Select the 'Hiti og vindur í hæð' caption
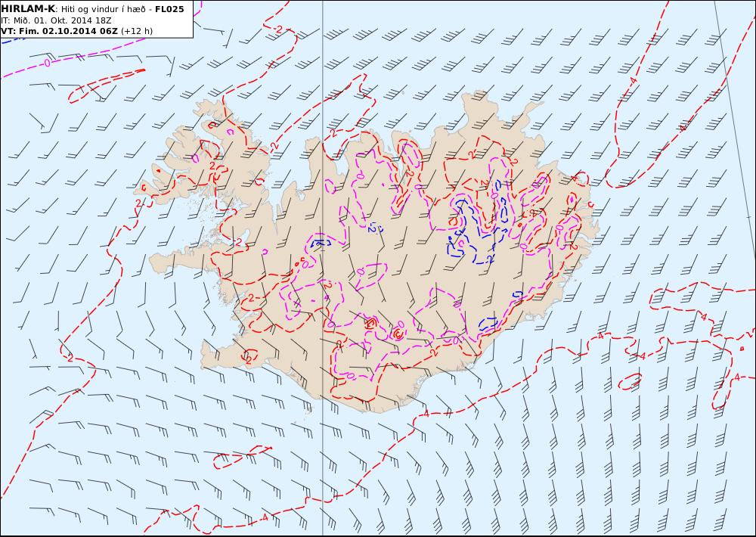756x537 pixels. 103,10
